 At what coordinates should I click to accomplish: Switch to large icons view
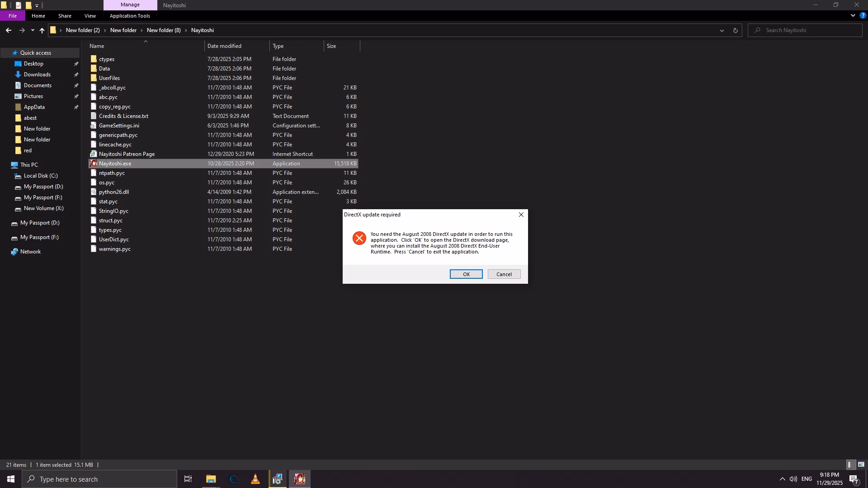861,465
